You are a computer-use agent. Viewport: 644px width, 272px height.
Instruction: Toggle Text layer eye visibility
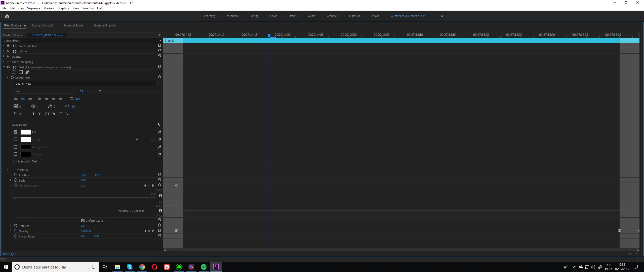(8, 67)
